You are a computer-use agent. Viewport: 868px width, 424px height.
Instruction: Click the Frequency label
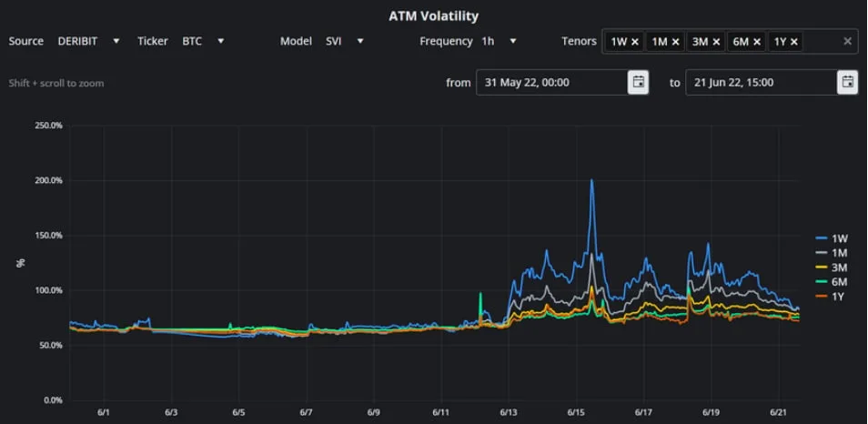[x=446, y=41]
